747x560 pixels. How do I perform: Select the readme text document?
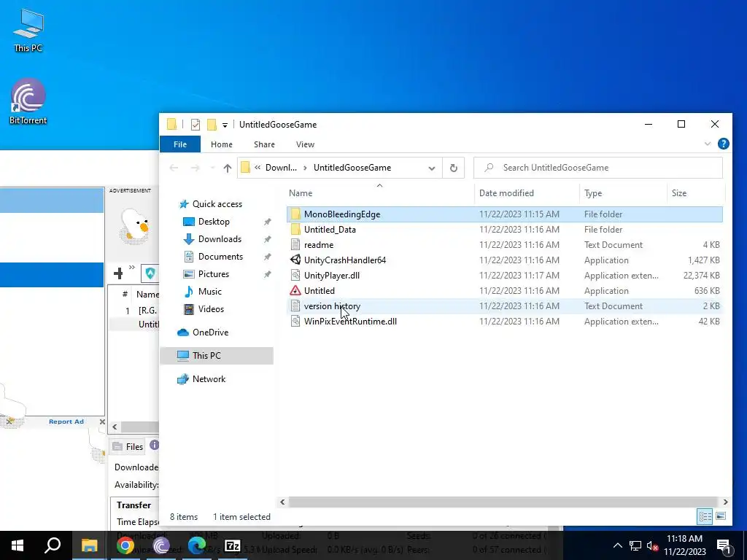(505, 245)
